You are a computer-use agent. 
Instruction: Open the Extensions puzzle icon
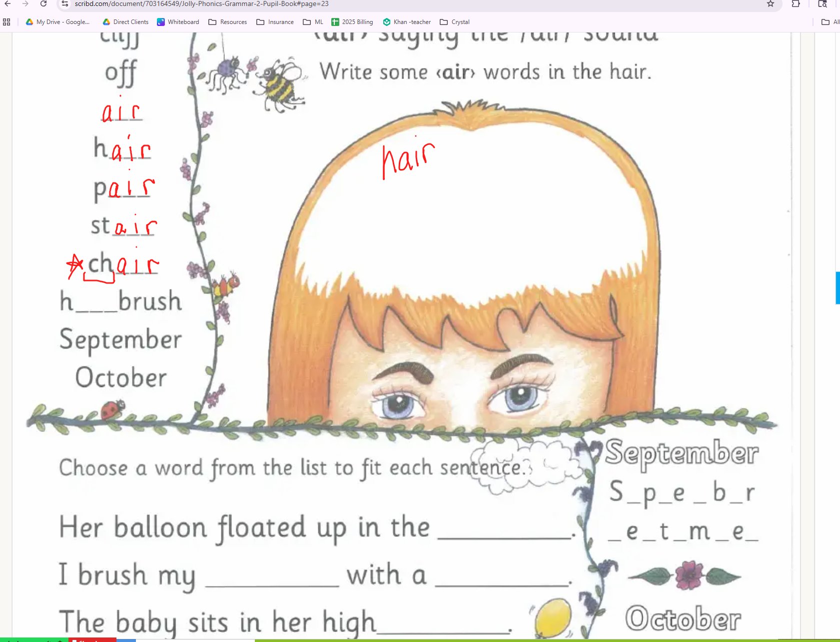(796, 4)
